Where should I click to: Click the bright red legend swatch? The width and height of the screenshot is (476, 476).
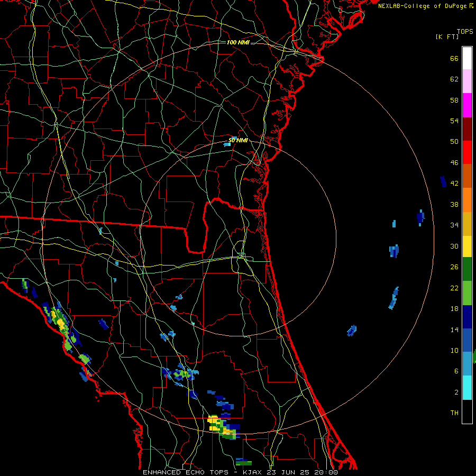click(467, 152)
